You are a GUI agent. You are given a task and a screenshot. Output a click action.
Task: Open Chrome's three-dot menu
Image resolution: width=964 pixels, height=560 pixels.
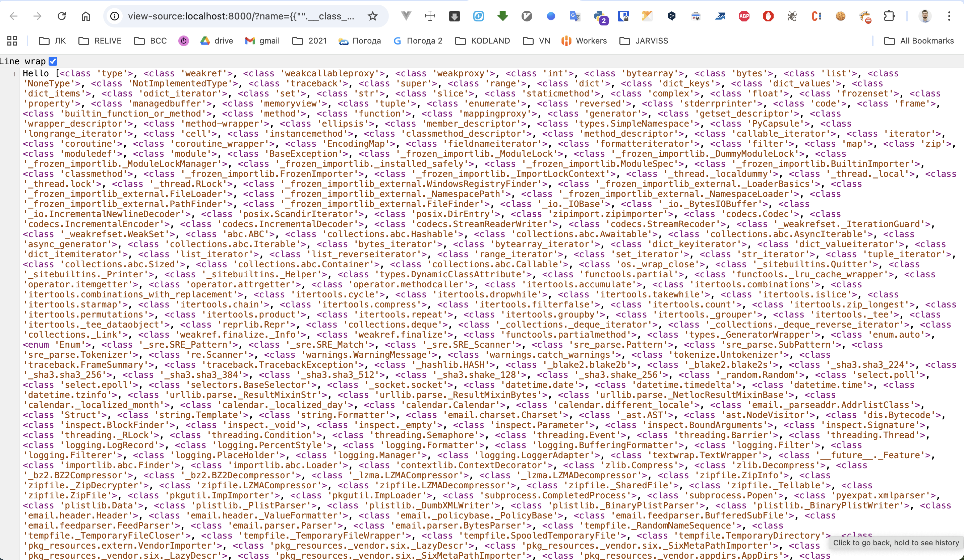click(x=949, y=16)
